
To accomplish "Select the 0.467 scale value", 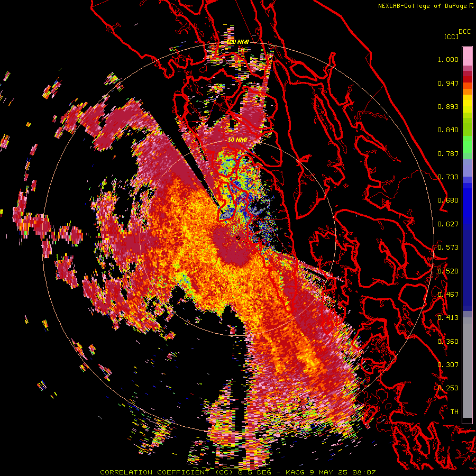I will (x=448, y=295).
